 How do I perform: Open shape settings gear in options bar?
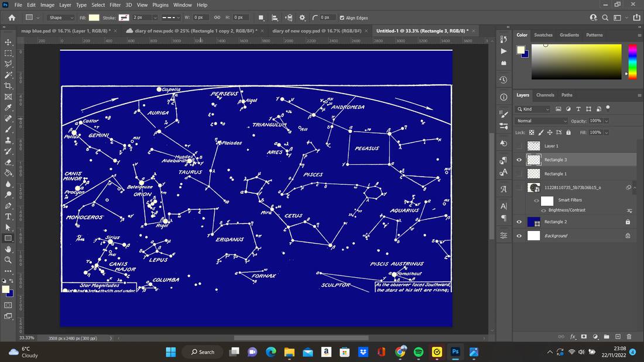[302, 18]
